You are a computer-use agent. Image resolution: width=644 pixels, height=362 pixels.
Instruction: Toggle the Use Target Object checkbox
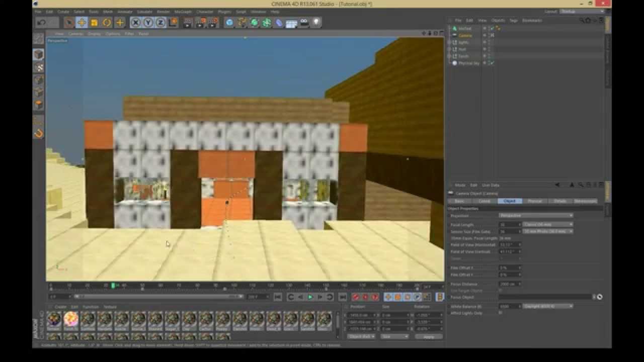tap(500, 291)
